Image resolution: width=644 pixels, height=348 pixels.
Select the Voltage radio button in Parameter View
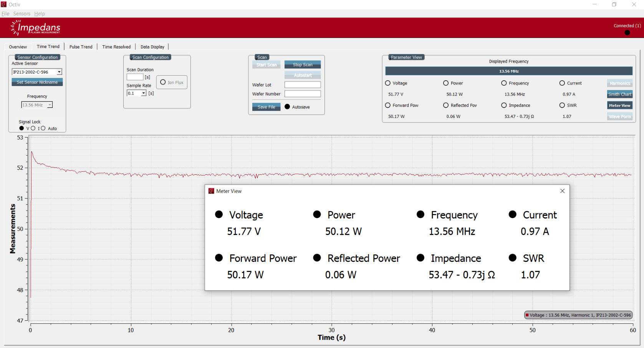388,83
